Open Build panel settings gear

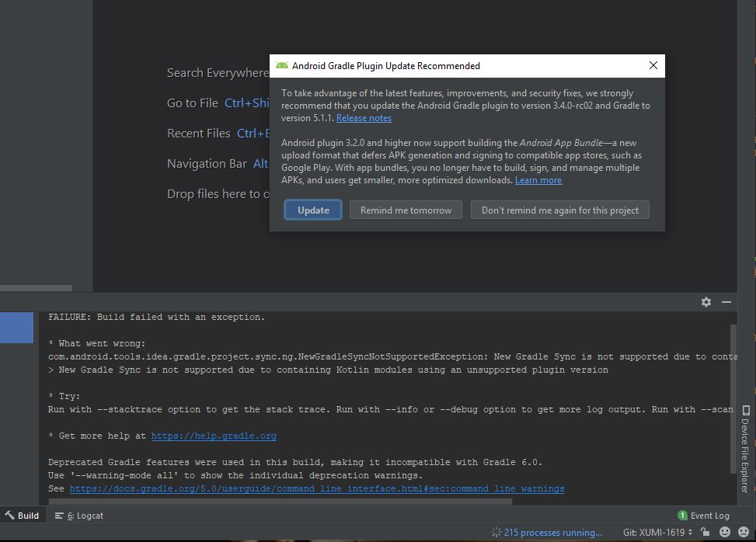point(705,302)
